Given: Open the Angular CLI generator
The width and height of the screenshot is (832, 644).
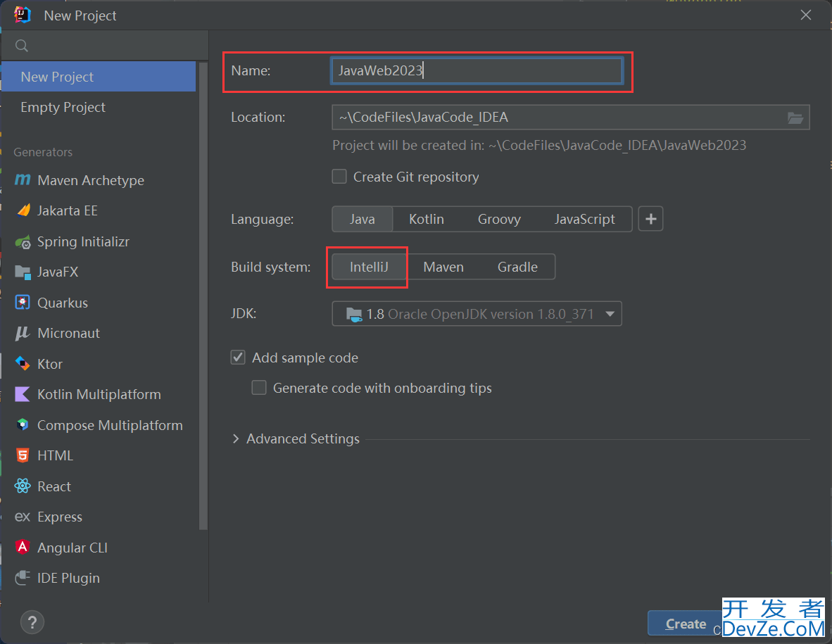Looking at the screenshot, I should [99, 548].
